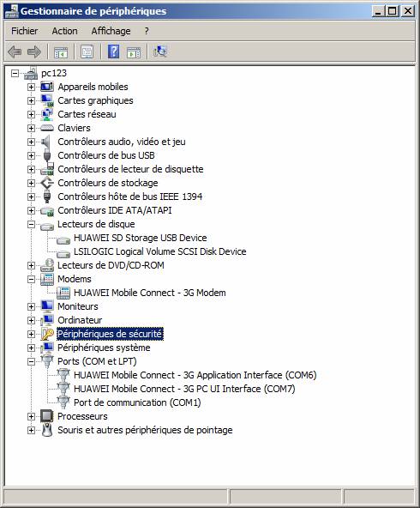Screen dimensions: 420x508
Task: Open the Action menu
Action: pos(65,31)
